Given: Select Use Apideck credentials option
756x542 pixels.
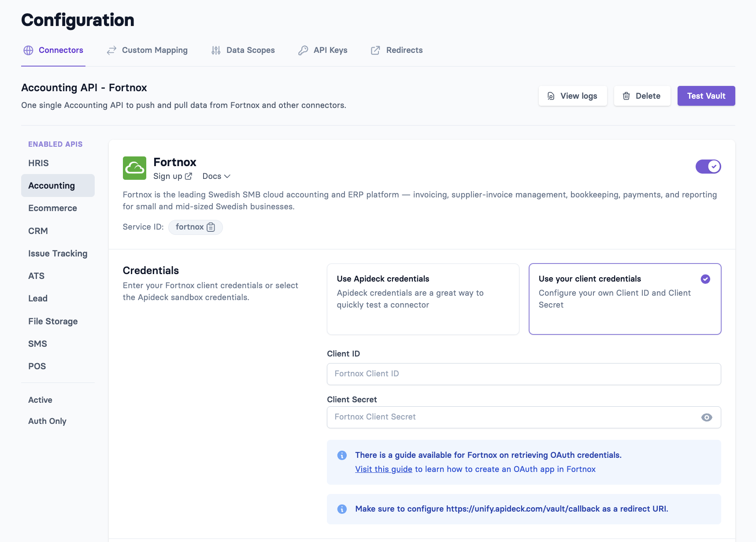Looking at the screenshot, I should click(x=423, y=299).
